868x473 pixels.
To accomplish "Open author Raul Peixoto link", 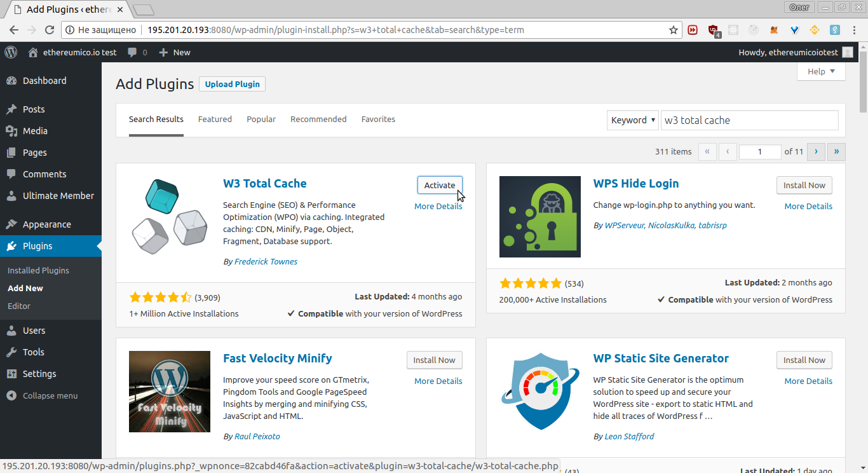I will pos(257,436).
